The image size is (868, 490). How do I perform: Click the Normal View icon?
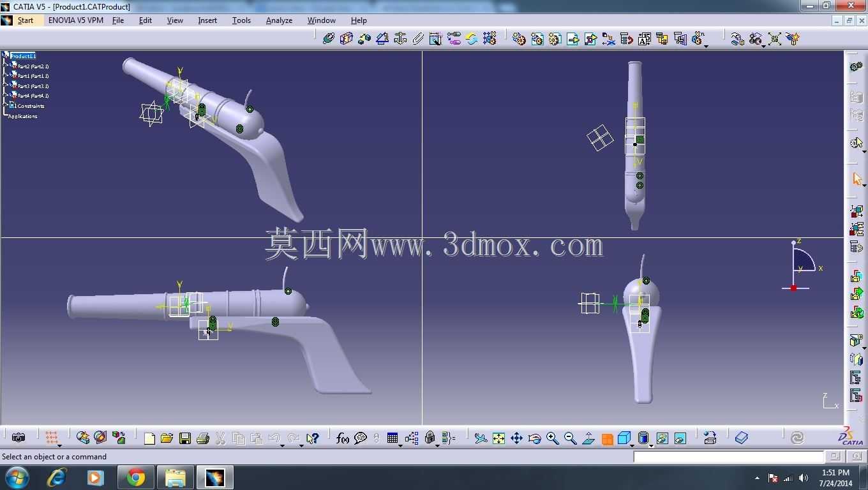tap(588, 438)
